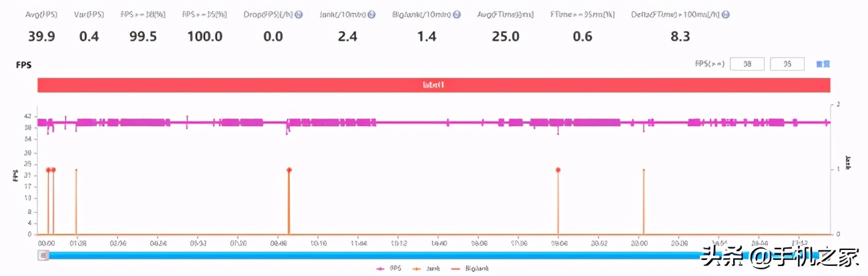Click the blue timeline range slider bar
This screenshot has width=868, height=276.
tap(434, 255)
